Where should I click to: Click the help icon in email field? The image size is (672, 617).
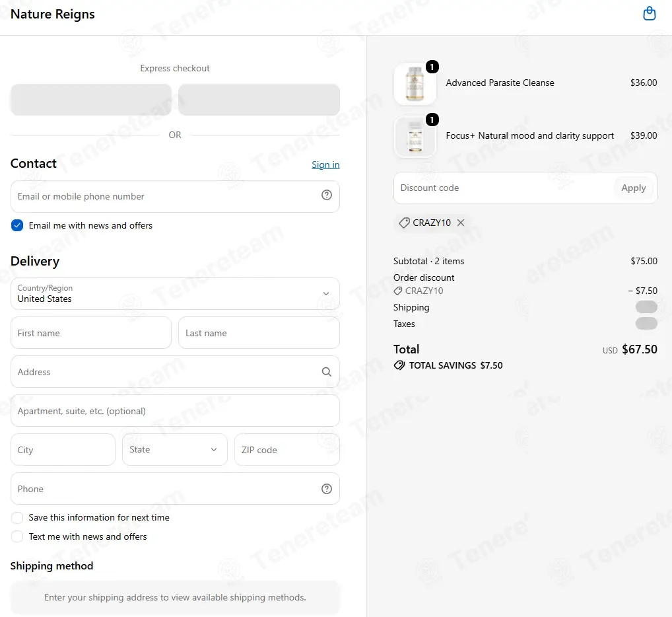point(327,195)
